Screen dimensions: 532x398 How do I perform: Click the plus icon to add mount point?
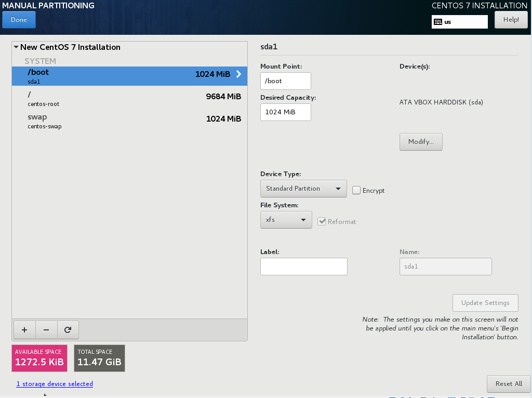point(24,329)
